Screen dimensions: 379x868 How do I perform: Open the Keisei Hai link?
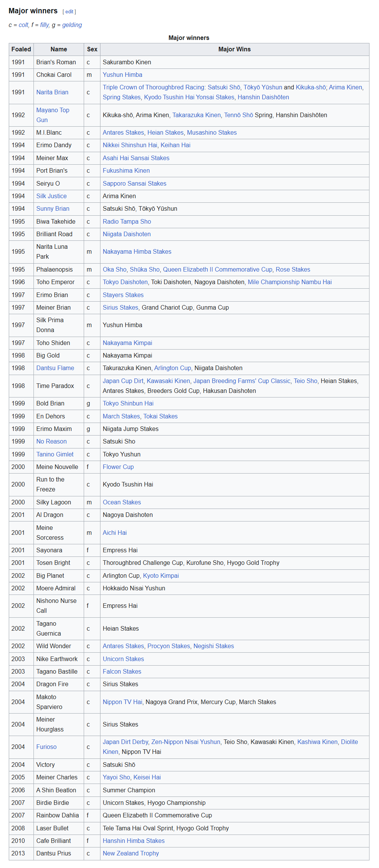pyautogui.click(x=147, y=777)
